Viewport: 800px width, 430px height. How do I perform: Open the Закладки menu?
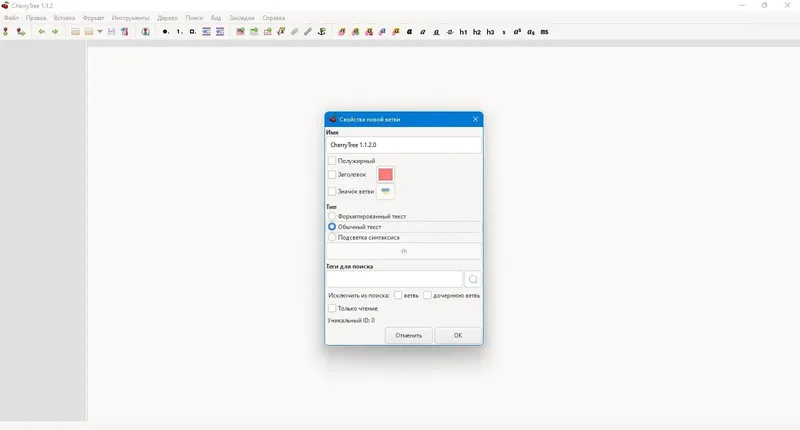[x=242, y=18]
